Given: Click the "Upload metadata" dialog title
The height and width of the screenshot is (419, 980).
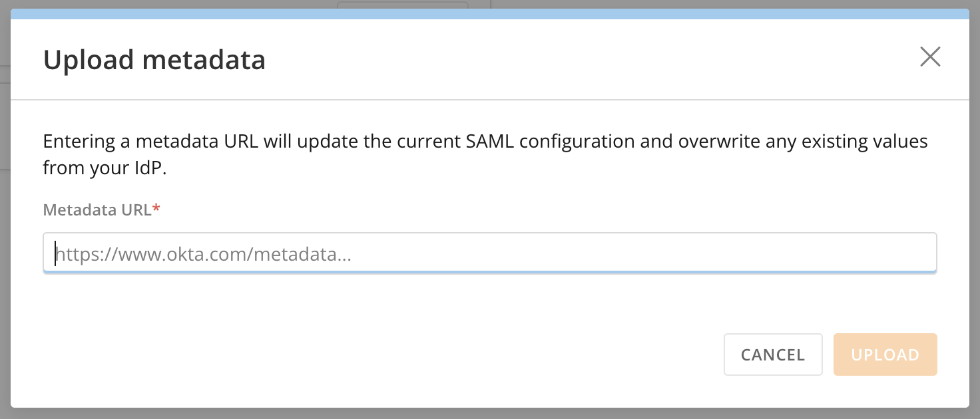Looking at the screenshot, I should (154, 60).
